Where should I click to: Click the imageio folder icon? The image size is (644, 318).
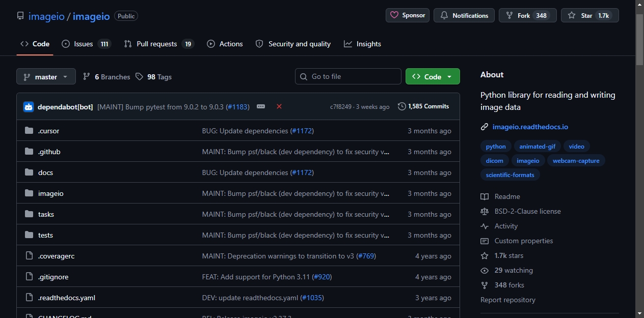[29, 193]
